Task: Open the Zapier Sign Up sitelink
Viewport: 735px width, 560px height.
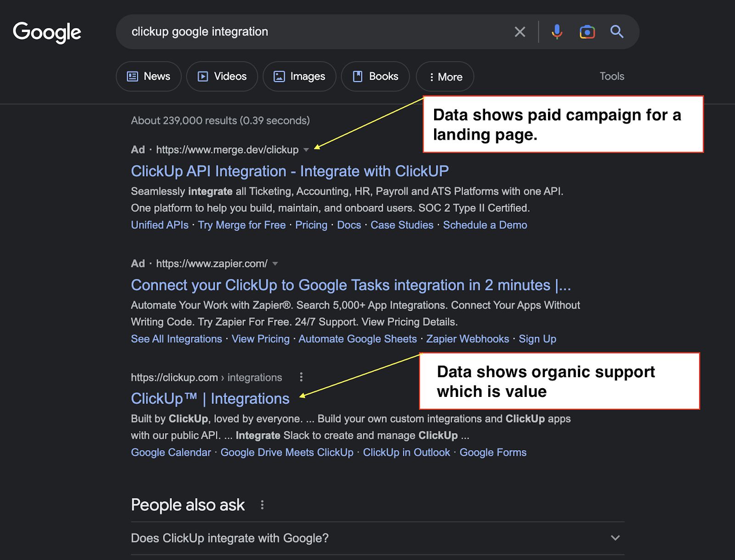Action: [537, 339]
